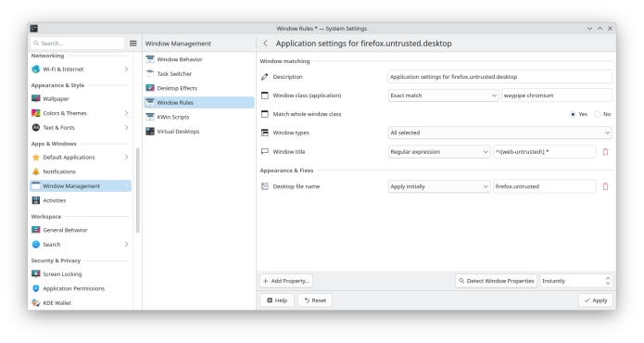Click the Notifications bell icon
644x343 pixels.
36,171
